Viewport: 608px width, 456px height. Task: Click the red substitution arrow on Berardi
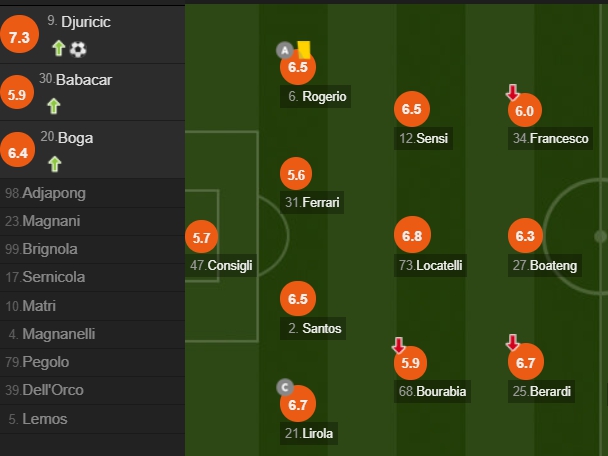click(513, 344)
